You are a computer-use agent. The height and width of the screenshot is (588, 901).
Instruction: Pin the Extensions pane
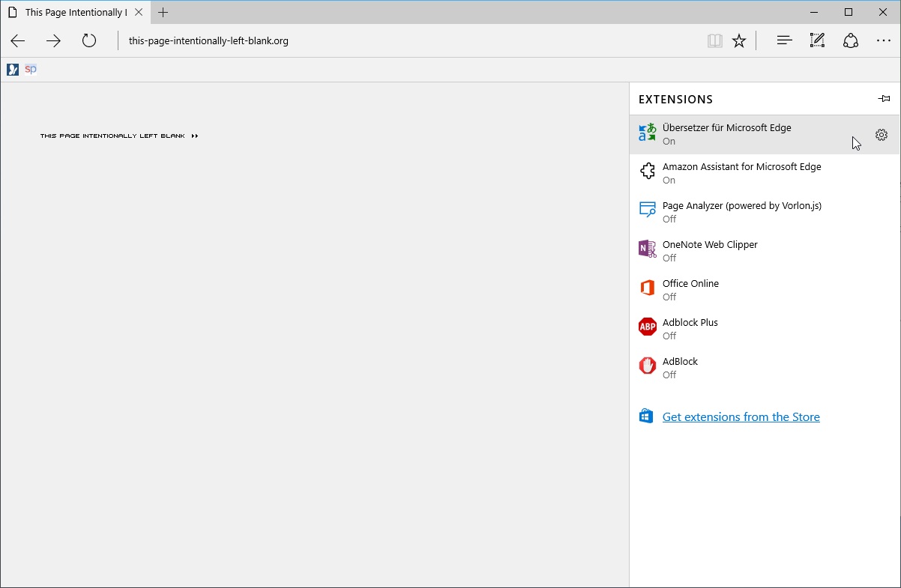point(885,99)
